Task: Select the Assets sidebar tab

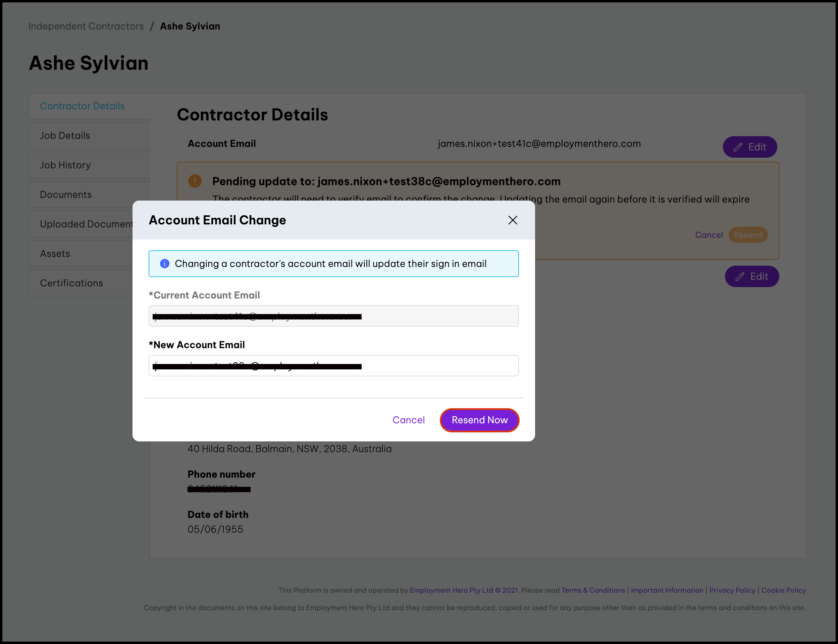Action: [55, 253]
